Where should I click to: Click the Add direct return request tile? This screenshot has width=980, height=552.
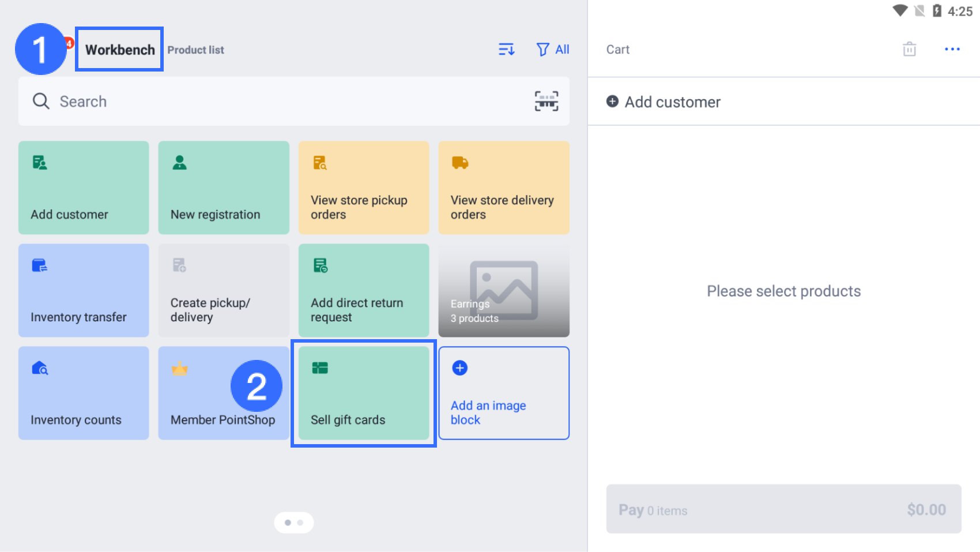364,290
